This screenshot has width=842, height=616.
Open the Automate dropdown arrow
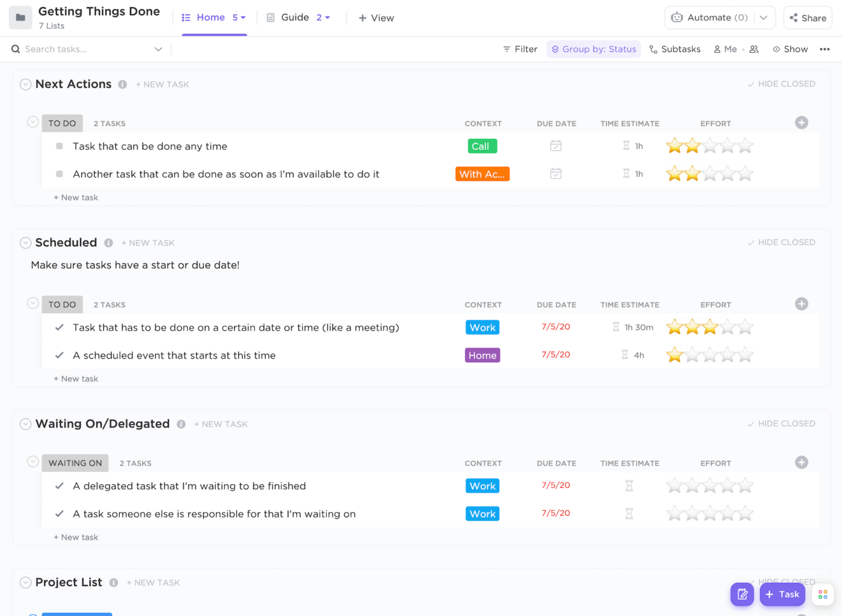pos(763,17)
